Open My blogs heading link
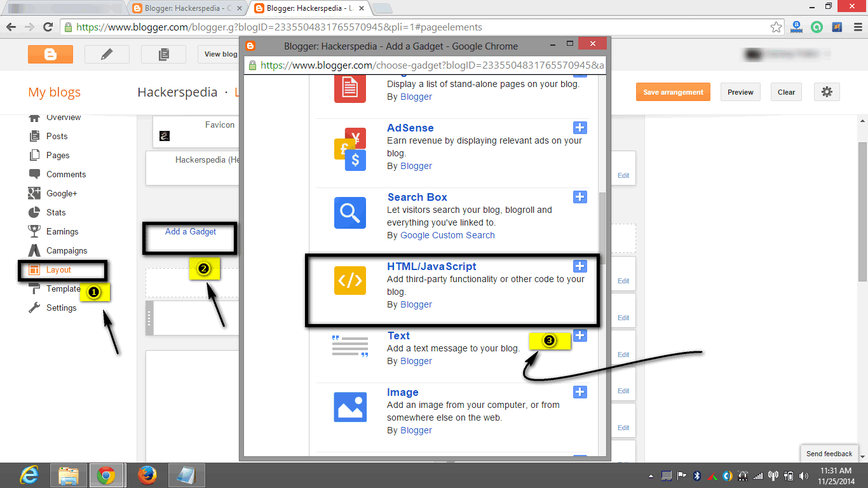This screenshot has width=868, height=488. pyautogui.click(x=55, y=92)
